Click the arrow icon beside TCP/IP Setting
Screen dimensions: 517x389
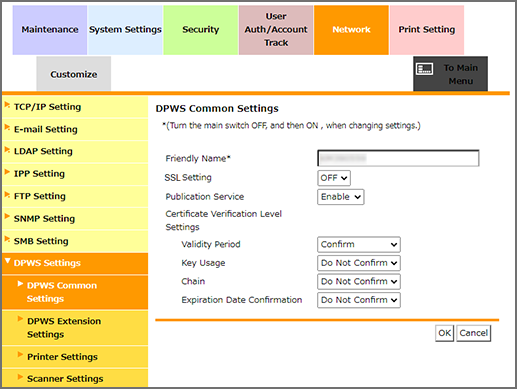[7, 105]
